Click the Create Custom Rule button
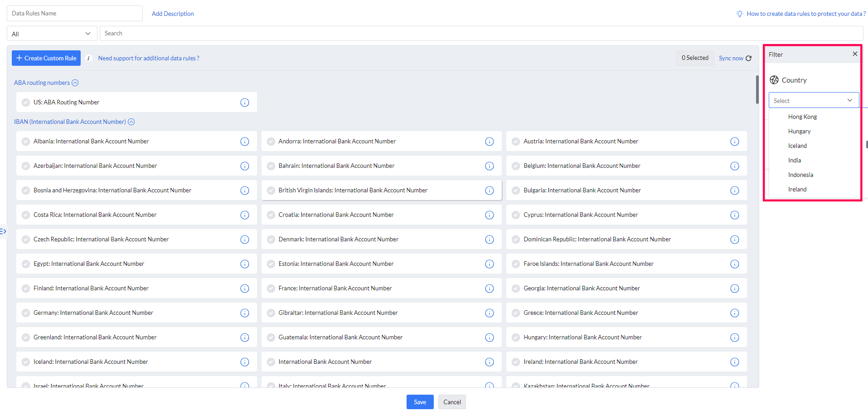This screenshot has width=868, height=416. (x=46, y=58)
